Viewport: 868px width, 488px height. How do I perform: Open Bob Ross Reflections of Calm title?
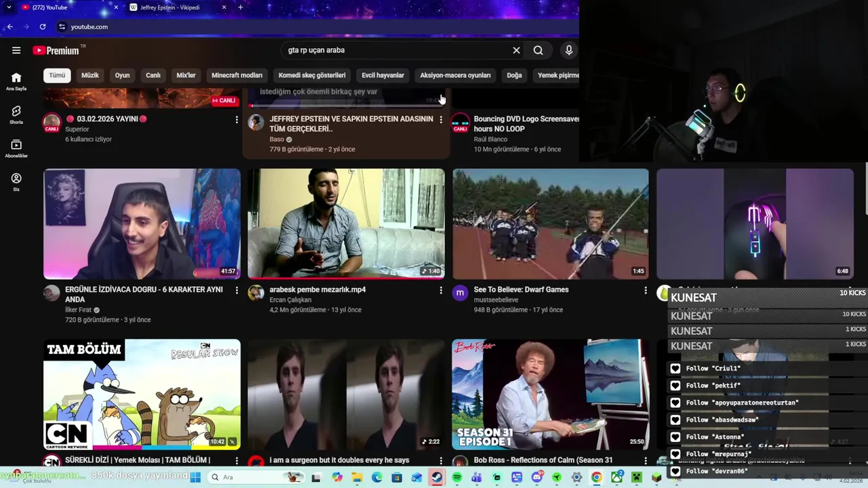click(542, 460)
